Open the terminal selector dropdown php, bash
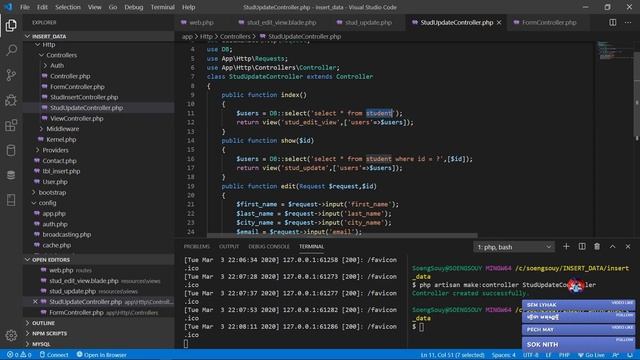The width and height of the screenshot is (640, 360). tap(514, 247)
